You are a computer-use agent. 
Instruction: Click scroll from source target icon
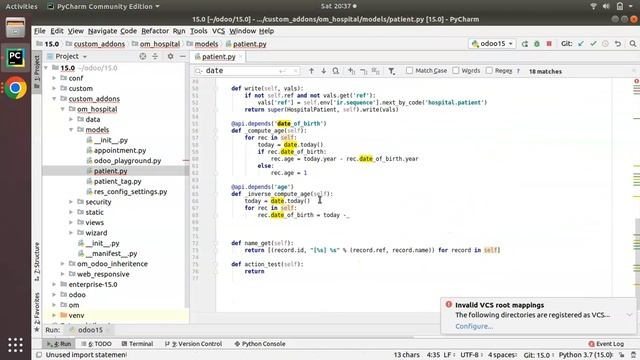coord(143,56)
